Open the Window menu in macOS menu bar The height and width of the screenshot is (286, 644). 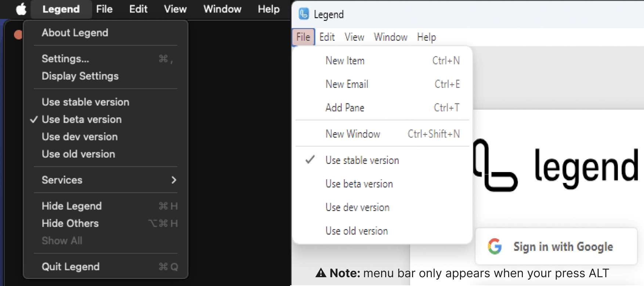click(x=222, y=9)
